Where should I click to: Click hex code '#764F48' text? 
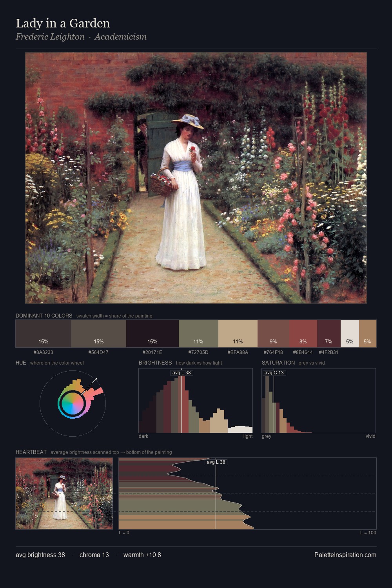click(273, 352)
